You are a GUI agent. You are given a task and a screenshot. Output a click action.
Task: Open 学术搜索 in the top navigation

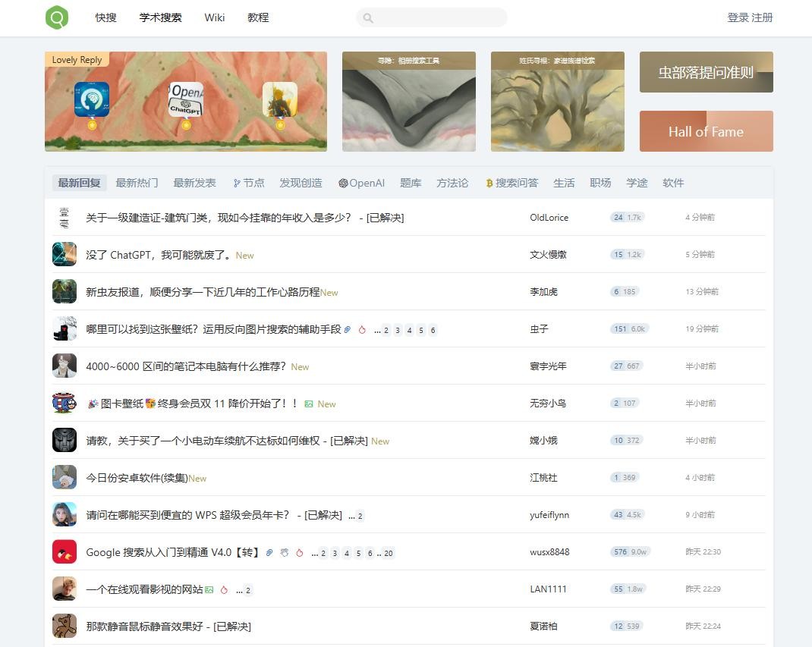tap(160, 17)
